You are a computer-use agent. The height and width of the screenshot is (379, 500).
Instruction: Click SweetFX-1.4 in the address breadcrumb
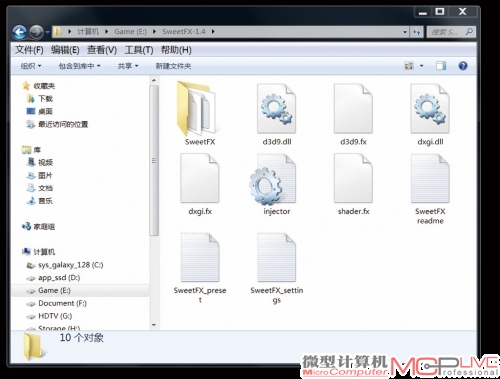tap(184, 32)
